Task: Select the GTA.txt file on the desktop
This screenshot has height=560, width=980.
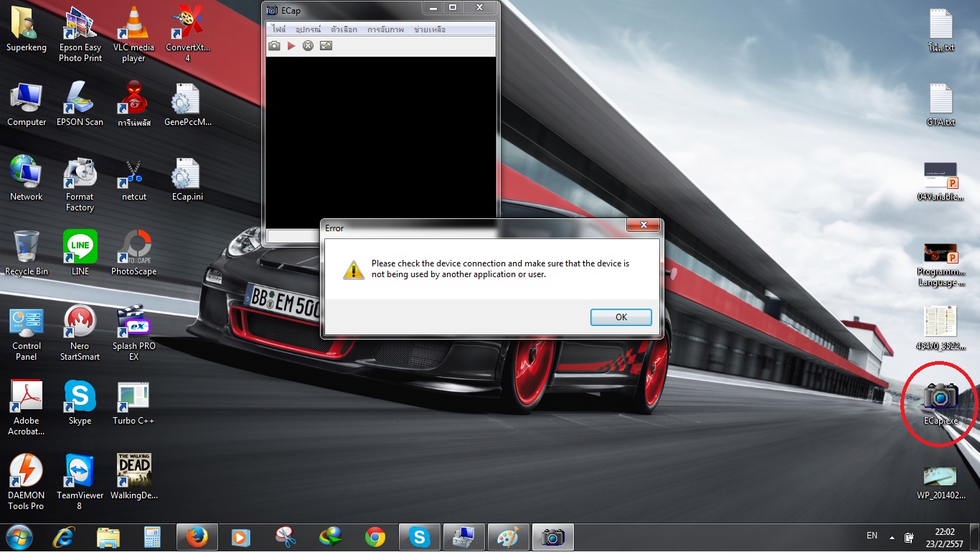Action: coord(941,105)
